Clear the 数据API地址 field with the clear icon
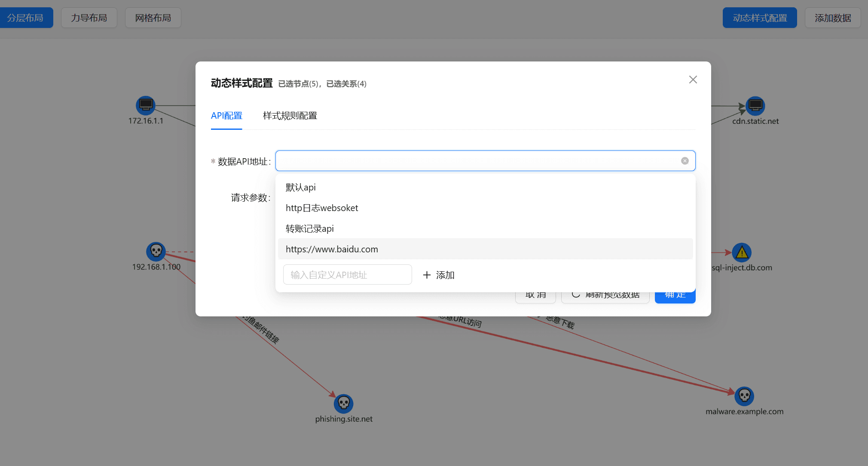This screenshot has width=868, height=466. 685,161
